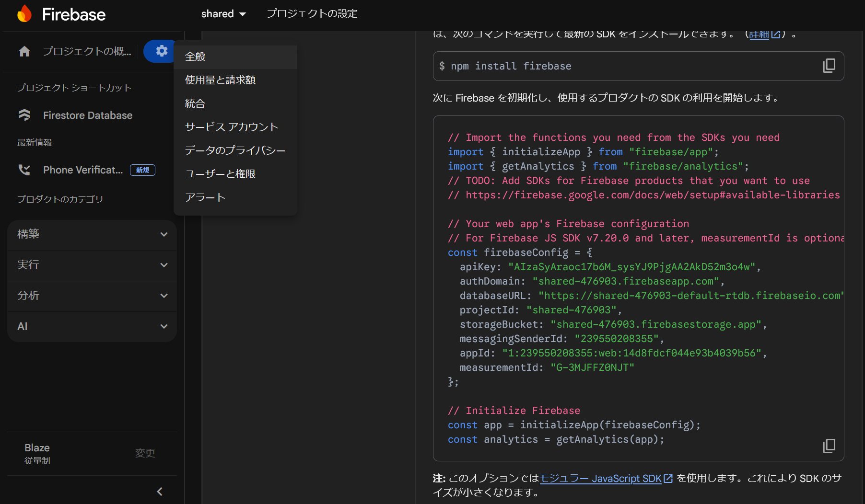Click the appId value line
The width and height of the screenshot is (865, 504).
[x=613, y=353]
